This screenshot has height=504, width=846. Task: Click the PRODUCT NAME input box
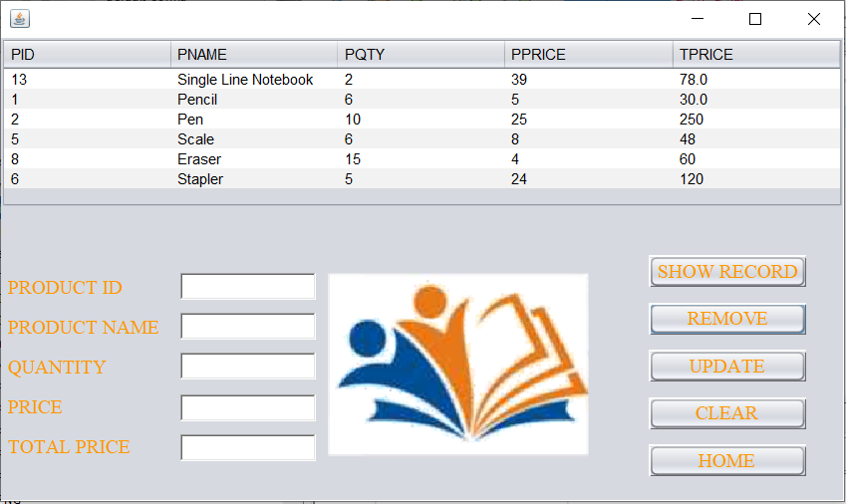248,327
